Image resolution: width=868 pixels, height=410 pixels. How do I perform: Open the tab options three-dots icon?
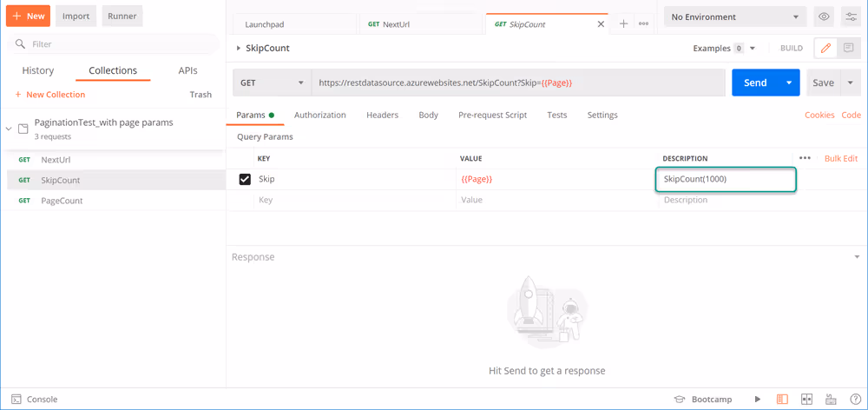643,24
